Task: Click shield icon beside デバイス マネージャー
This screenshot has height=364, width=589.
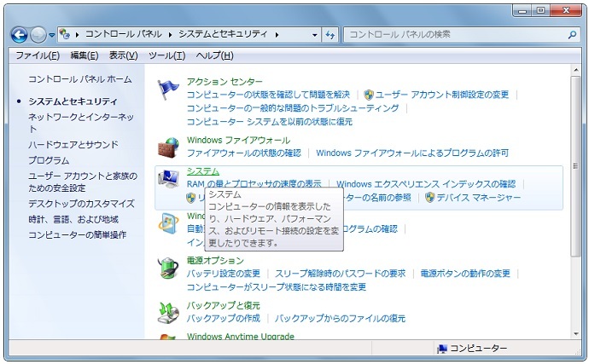Action: point(429,198)
